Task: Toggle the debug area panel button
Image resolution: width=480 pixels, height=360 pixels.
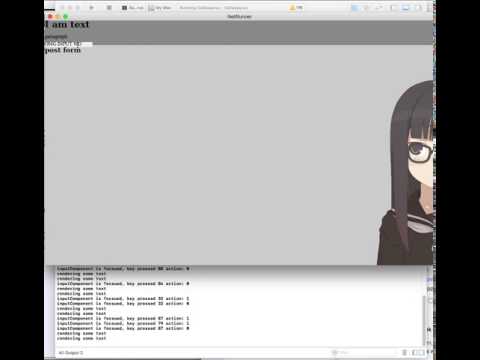Action: 406,7
